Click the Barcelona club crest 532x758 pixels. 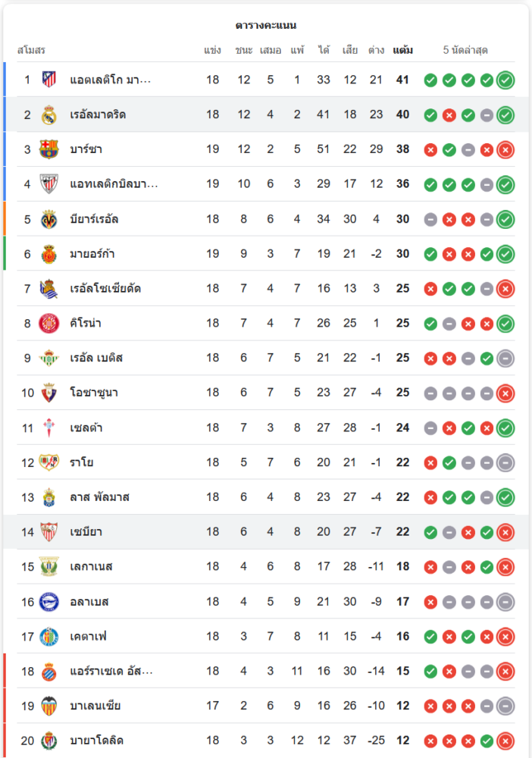pyautogui.click(x=49, y=149)
